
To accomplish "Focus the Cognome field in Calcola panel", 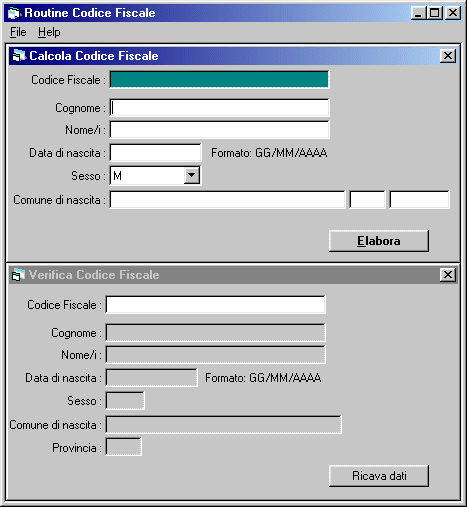I will [x=219, y=108].
